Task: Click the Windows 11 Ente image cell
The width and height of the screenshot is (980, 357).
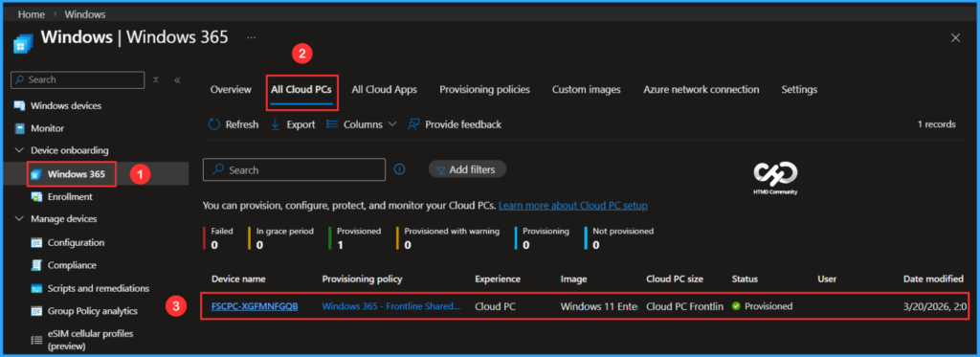Action: (599, 306)
